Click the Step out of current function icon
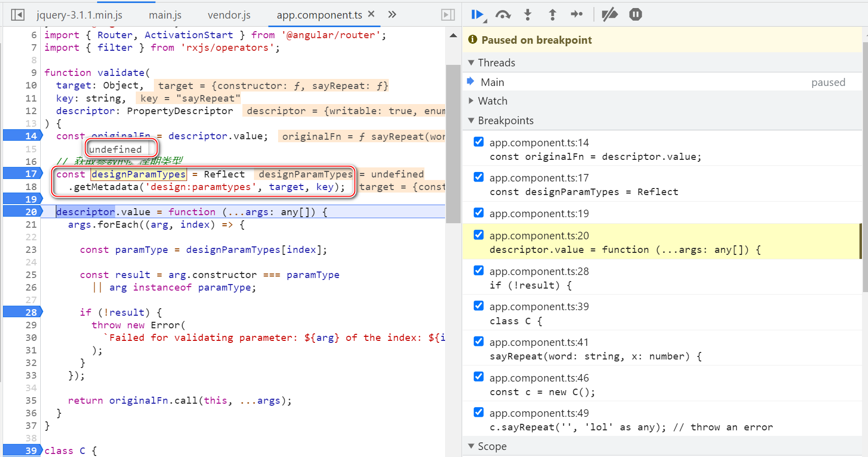868x457 pixels. coord(552,15)
